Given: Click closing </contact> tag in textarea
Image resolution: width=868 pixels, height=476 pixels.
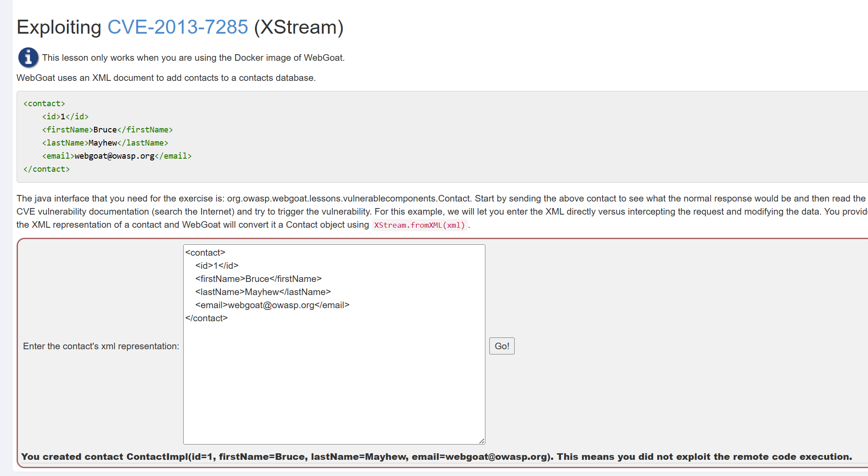Looking at the screenshot, I should point(206,318).
